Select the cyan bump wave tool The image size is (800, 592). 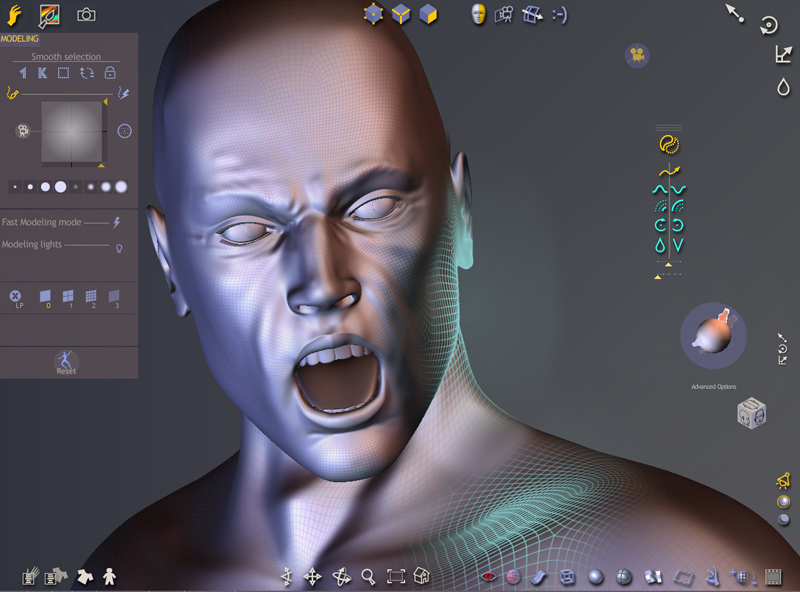pyautogui.click(x=660, y=189)
